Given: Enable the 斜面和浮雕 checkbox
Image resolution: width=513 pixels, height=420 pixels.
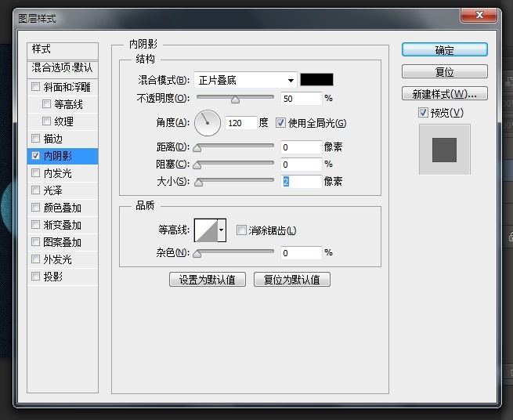Looking at the screenshot, I should tap(35, 87).
